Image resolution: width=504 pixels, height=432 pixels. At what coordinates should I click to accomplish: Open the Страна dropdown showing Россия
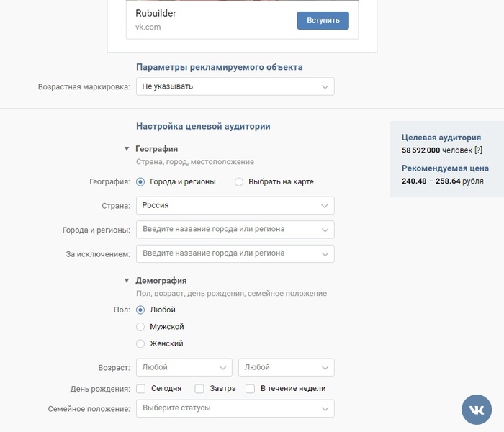[235, 205]
